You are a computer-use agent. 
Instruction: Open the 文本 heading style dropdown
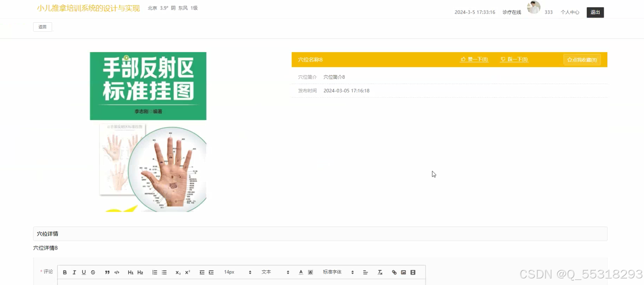(x=275, y=272)
